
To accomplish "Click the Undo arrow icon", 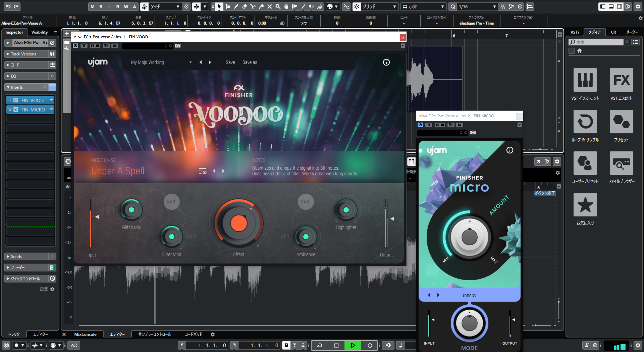I will pyautogui.click(x=8, y=6).
